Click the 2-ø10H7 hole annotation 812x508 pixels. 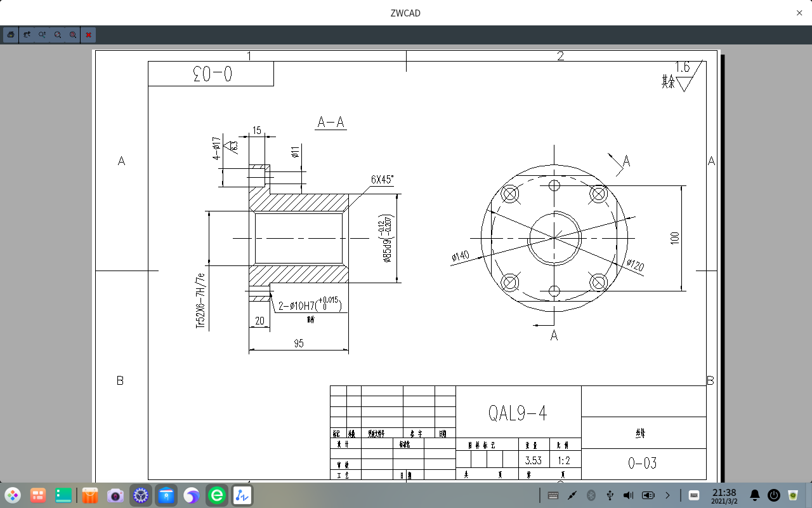click(x=311, y=305)
